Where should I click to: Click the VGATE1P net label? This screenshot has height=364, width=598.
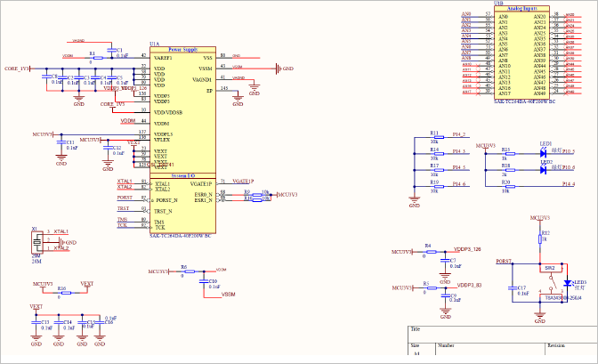[x=243, y=182]
